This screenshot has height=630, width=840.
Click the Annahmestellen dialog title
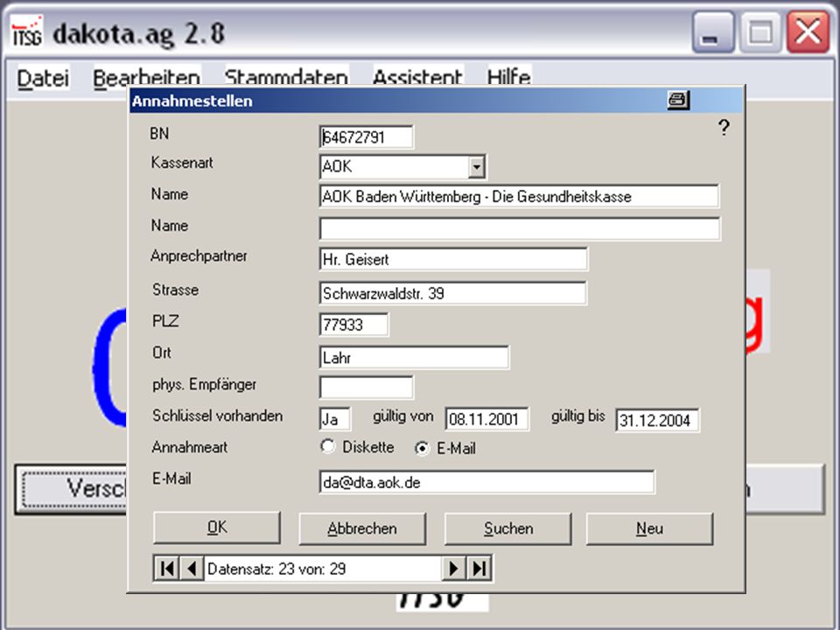(192, 101)
